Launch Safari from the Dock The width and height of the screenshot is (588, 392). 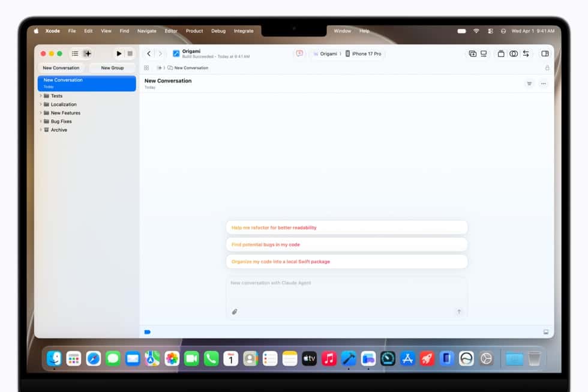coord(94,358)
